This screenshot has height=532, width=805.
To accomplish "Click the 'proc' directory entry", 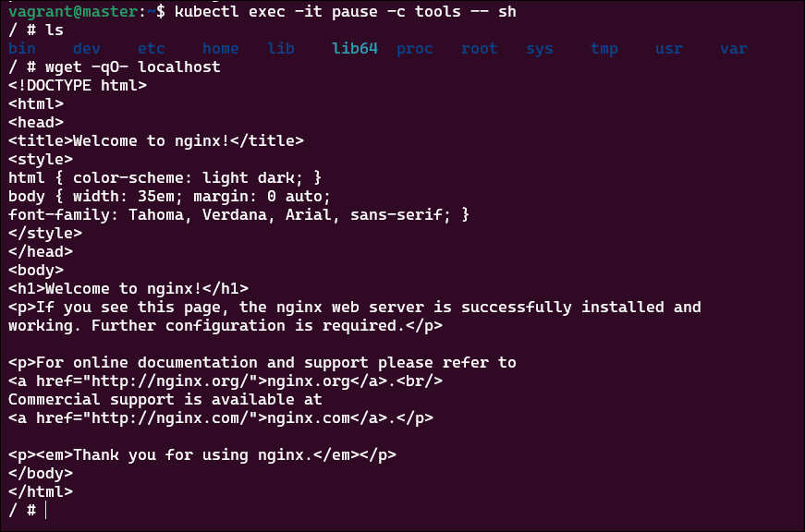I will tap(415, 48).
